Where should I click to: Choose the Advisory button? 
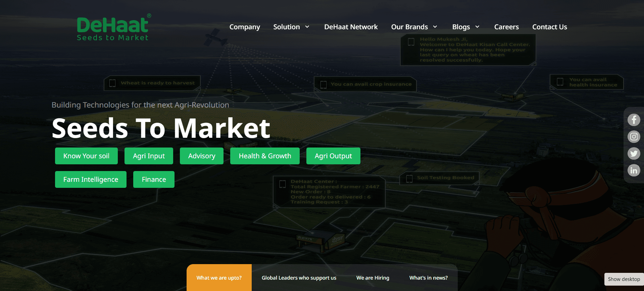pos(202,156)
